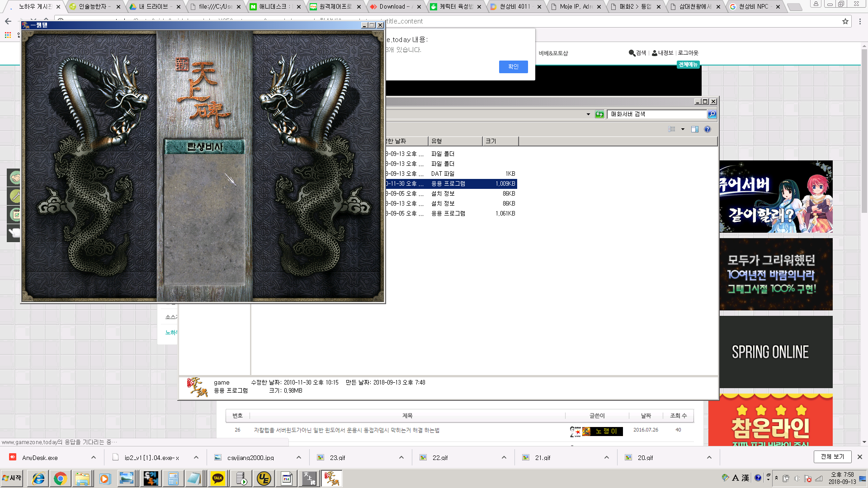Switch to the 천상비 NPC tab
Screen dimensions: 868x488
click(753, 7)
